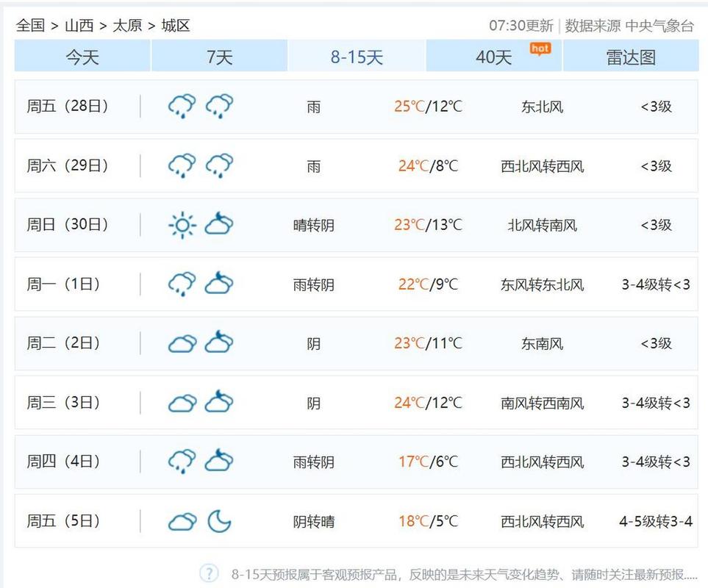Click the 4-5级转3-4 wind level
Viewport: 708px width, 588px height.
(x=656, y=522)
